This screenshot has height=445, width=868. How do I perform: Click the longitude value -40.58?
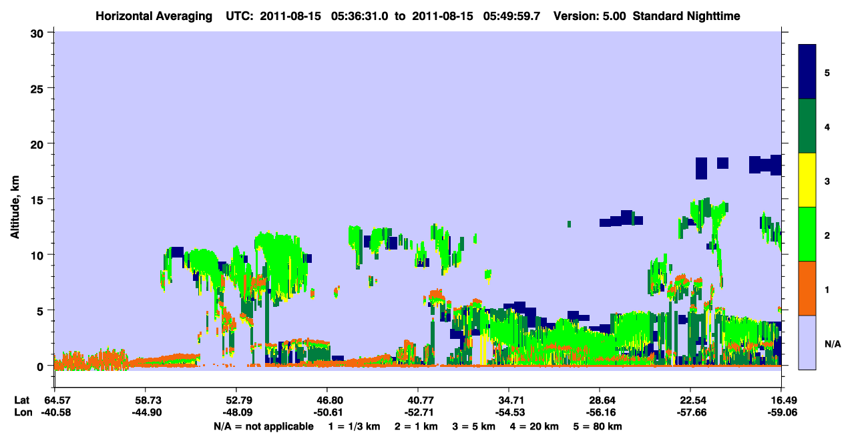click(x=55, y=412)
